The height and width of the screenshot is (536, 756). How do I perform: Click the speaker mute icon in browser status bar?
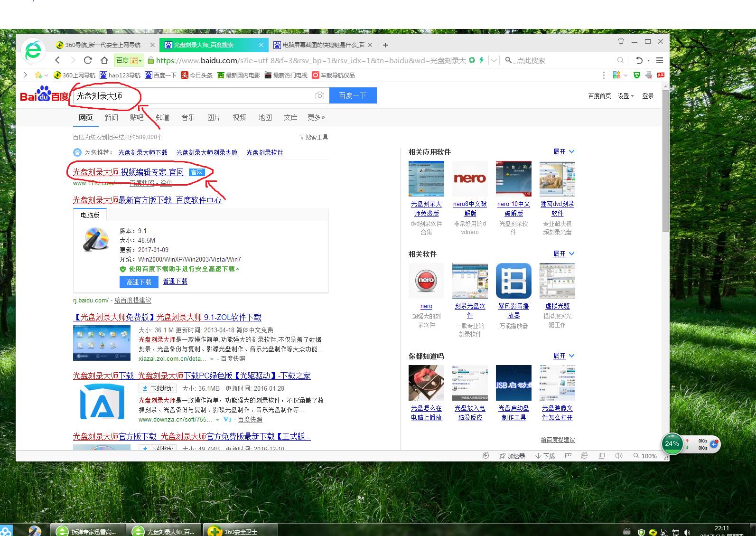tap(619, 456)
